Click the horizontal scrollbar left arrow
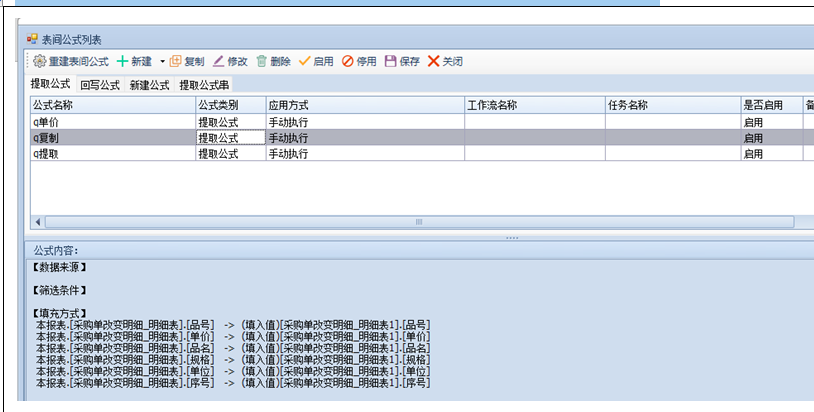This screenshot has width=814, height=412. click(39, 222)
